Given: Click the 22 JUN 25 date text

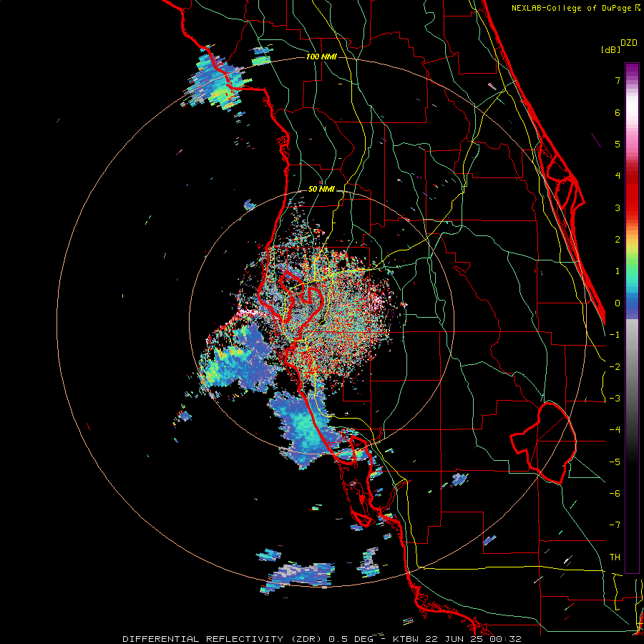Looking at the screenshot, I should click(x=454, y=639).
